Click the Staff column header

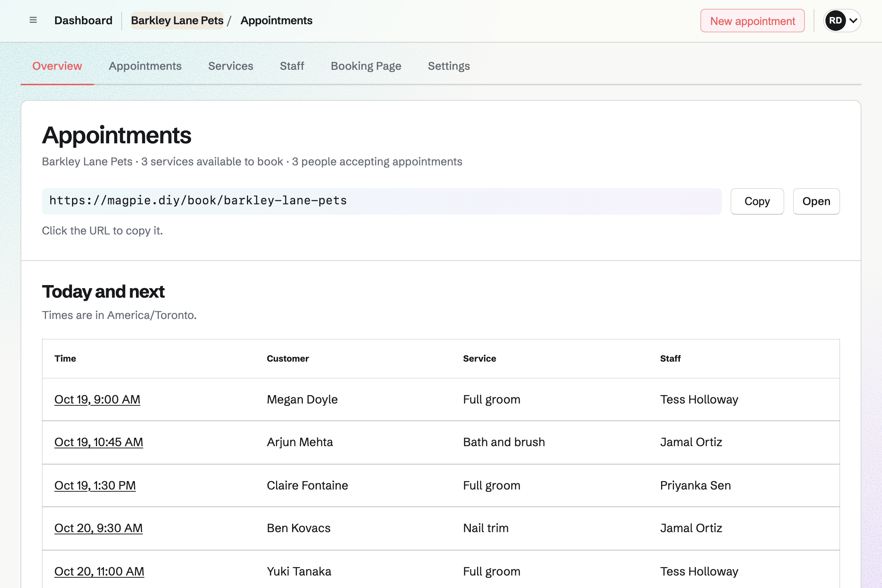[670, 359]
